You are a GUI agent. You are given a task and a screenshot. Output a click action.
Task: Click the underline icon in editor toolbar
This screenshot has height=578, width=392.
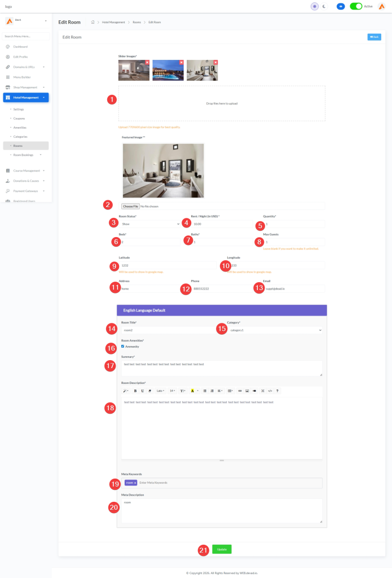(142, 391)
